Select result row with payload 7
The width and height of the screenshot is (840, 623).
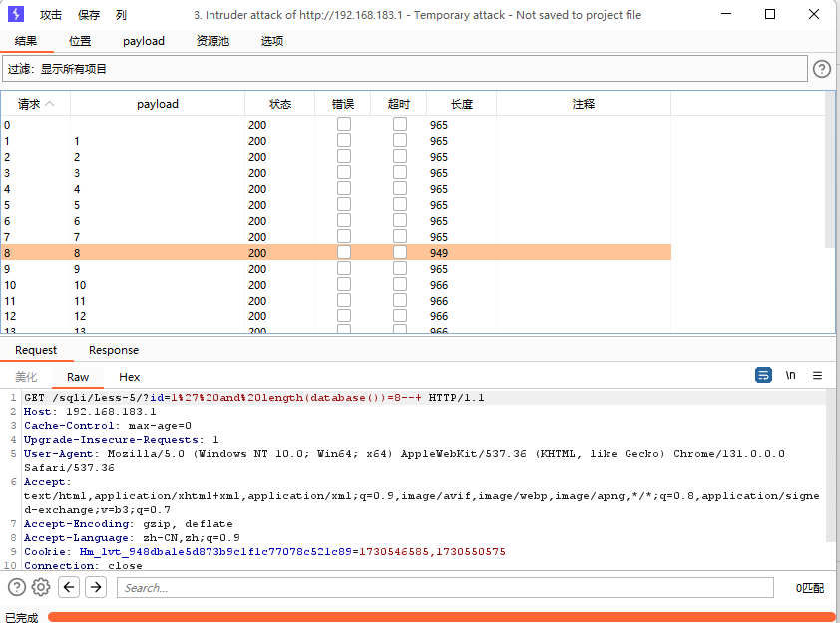click(336, 237)
